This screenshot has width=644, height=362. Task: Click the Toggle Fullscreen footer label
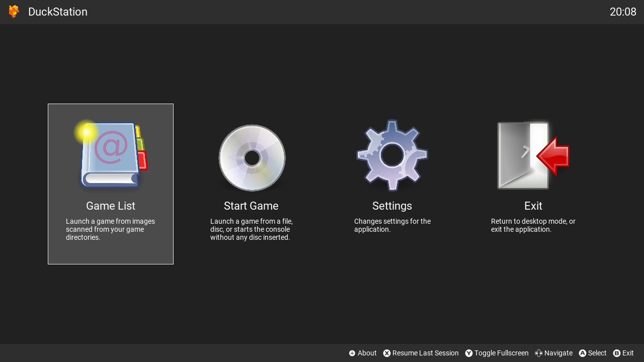502,353
